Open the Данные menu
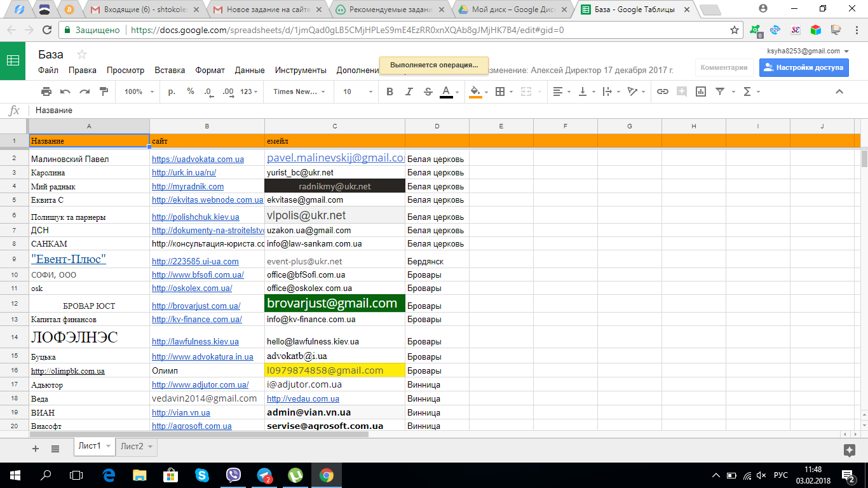 tap(250, 71)
